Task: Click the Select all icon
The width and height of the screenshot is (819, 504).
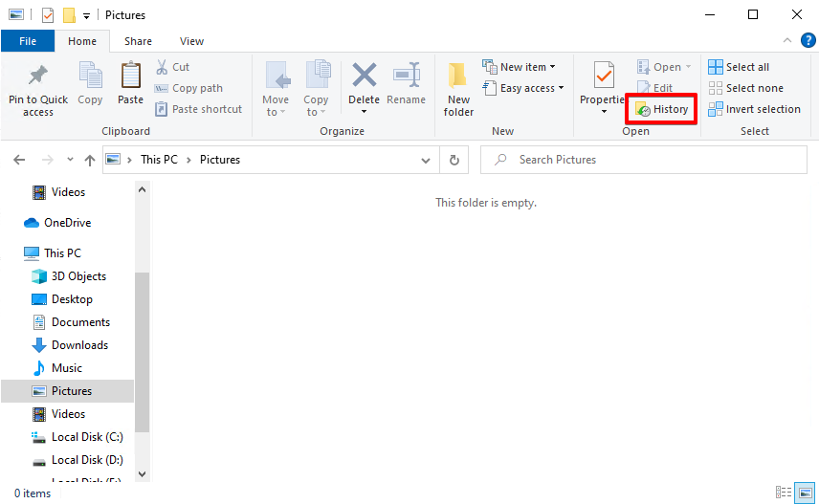Action: click(716, 67)
